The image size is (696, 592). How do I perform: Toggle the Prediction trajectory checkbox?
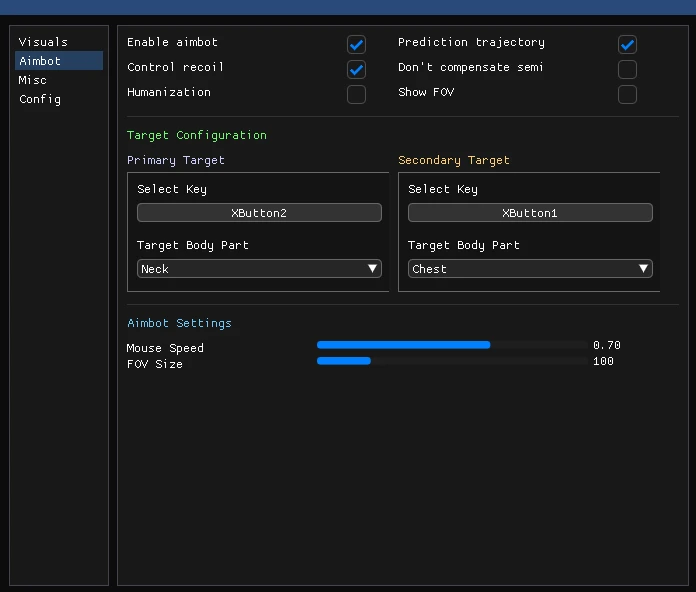627,45
